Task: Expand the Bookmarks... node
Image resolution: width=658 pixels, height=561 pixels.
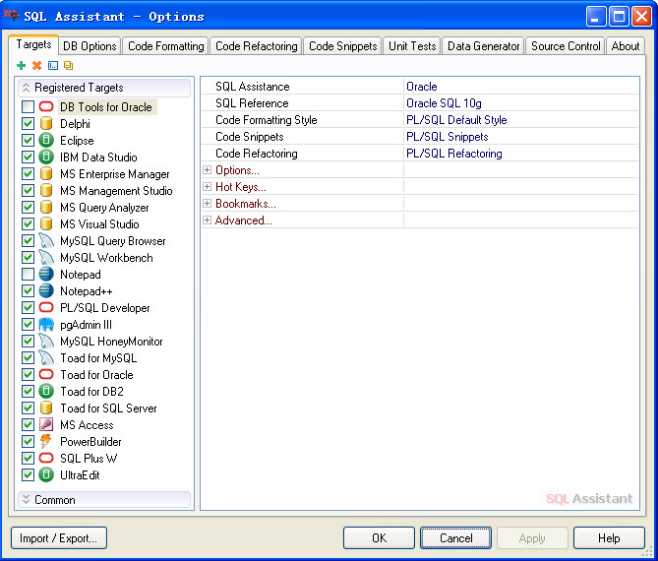Action: (x=207, y=204)
